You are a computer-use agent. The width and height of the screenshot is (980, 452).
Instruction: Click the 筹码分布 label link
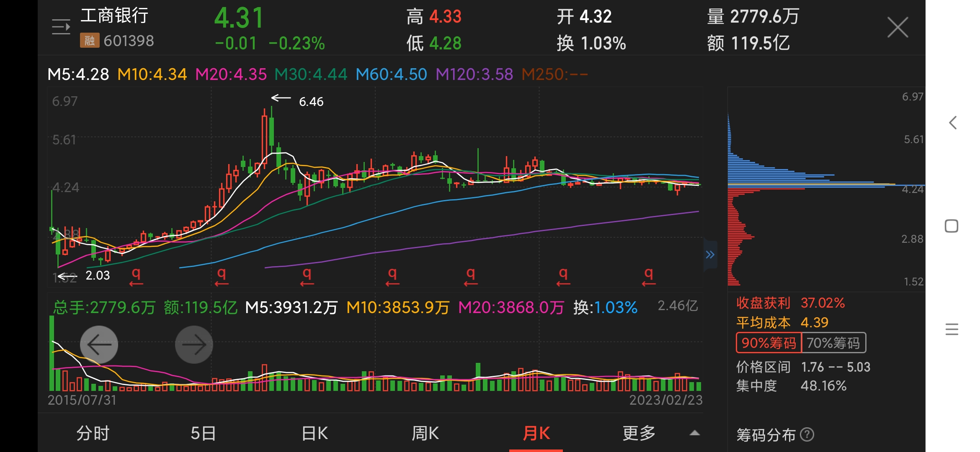(766, 435)
